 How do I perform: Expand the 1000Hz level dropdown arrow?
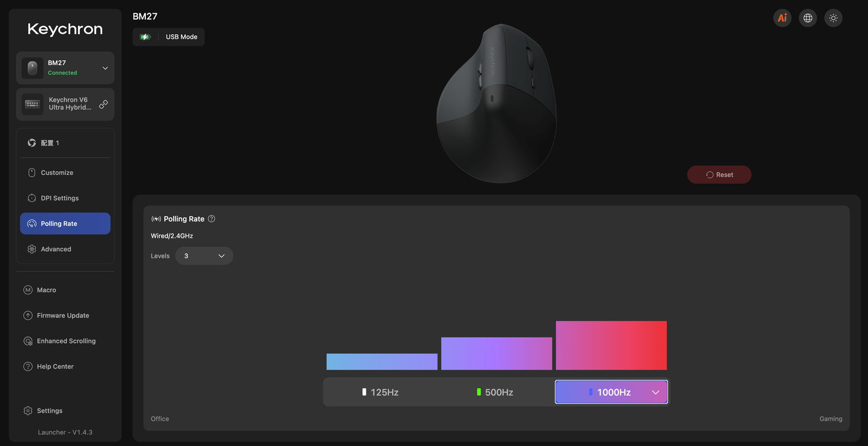pyautogui.click(x=656, y=393)
